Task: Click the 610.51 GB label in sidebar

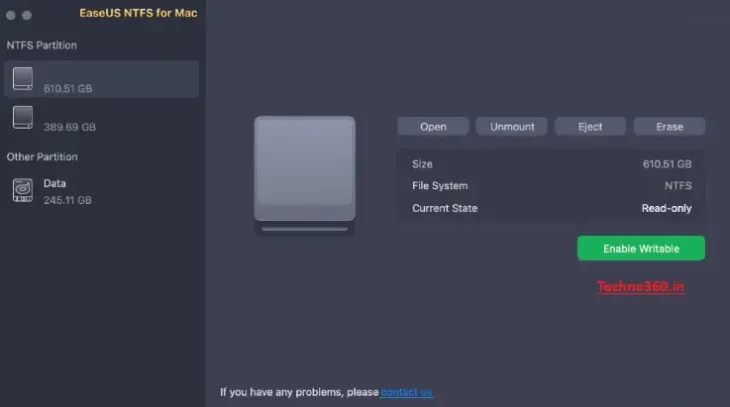Action: click(69, 89)
